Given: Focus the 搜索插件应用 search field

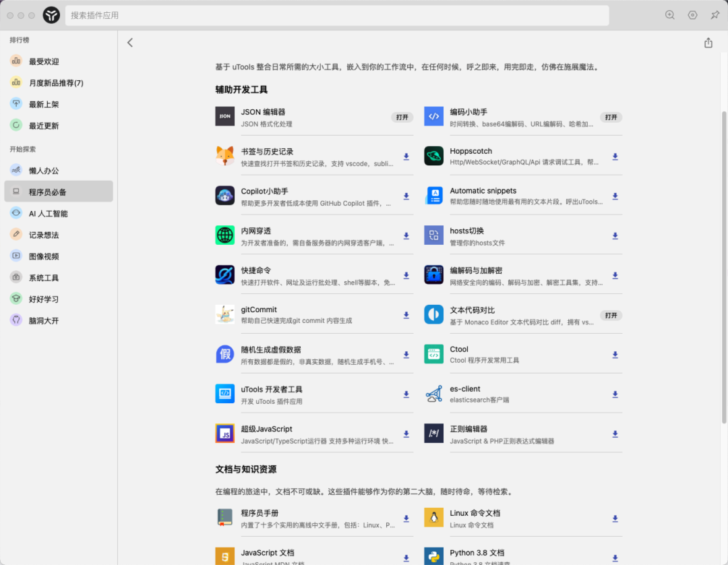Looking at the screenshot, I should [x=337, y=16].
